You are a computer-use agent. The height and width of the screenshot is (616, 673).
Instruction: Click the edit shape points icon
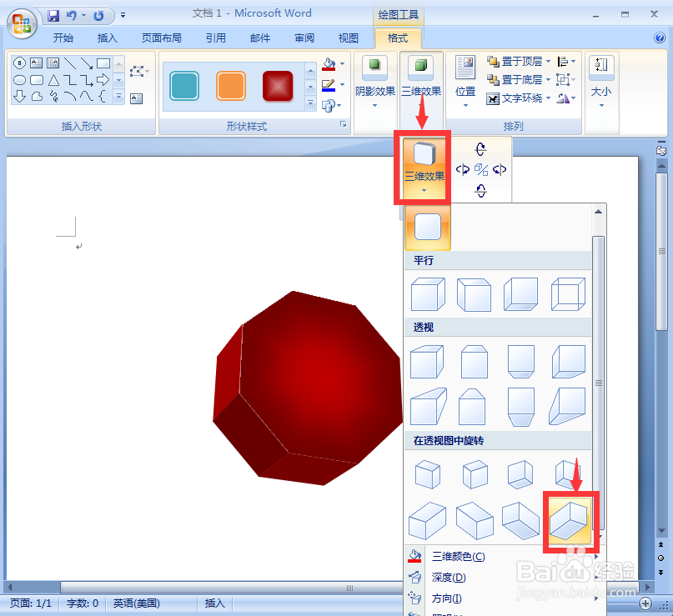[x=139, y=71]
